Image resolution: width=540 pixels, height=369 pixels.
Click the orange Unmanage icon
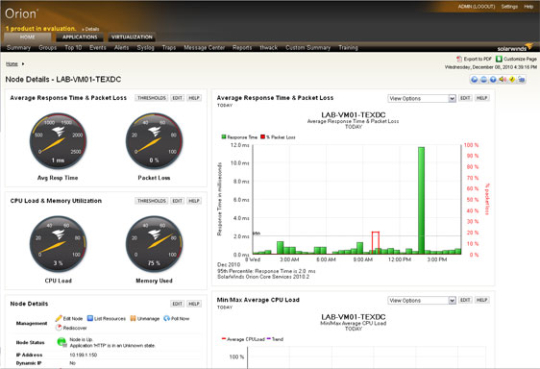(x=133, y=318)
